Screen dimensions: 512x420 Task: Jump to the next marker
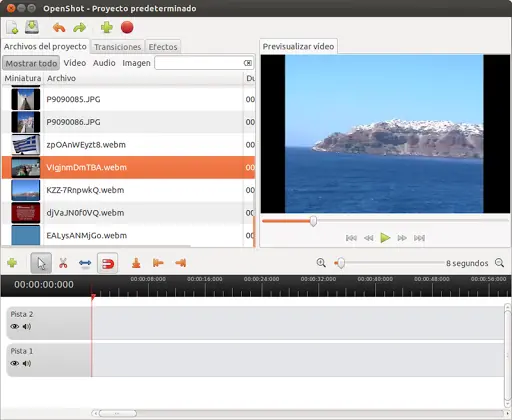181,263
